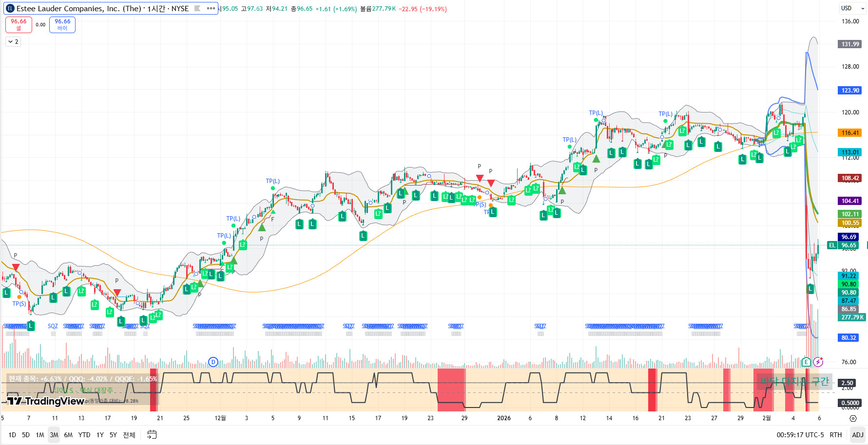Click the green 102.11 price label
The image size is (868, 445).
[x=850, y=214]
